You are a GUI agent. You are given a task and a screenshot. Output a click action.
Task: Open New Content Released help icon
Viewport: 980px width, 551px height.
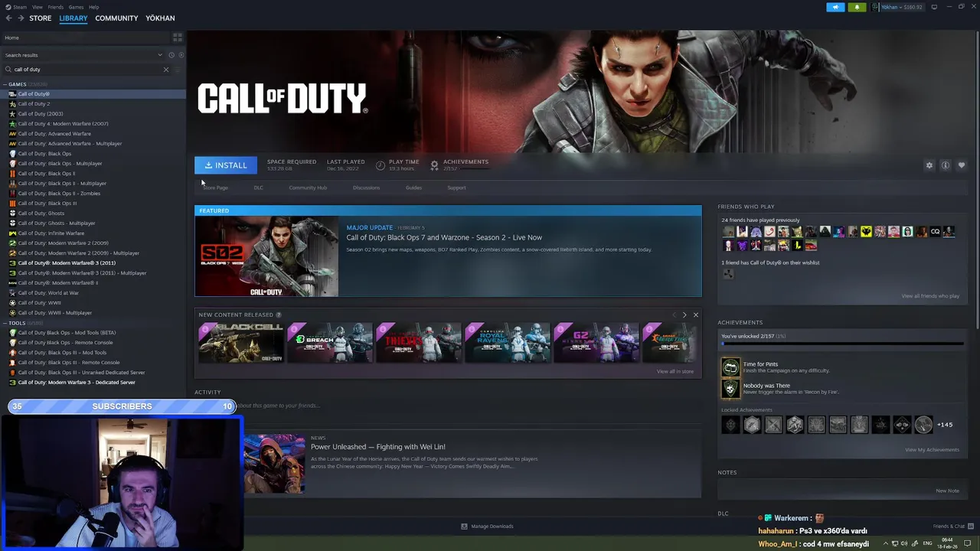pos(279,315)
